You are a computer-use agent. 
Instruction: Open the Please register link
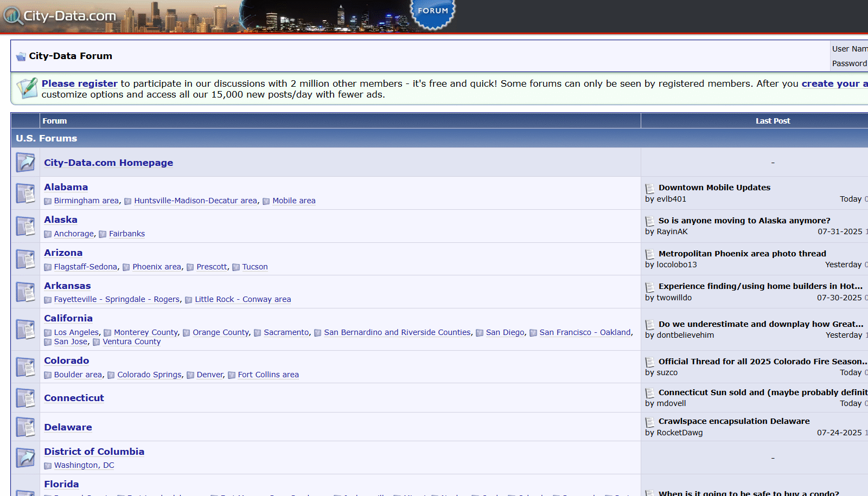click(x=80, y=83)
